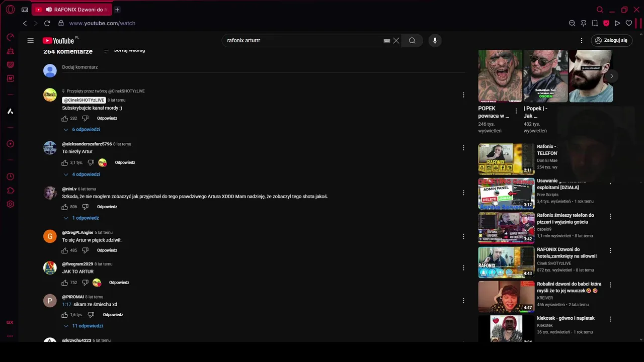The height and width of the screenshot is (362, 644).
Task: Go back with the browser back arrow
Action: (25, 23)
